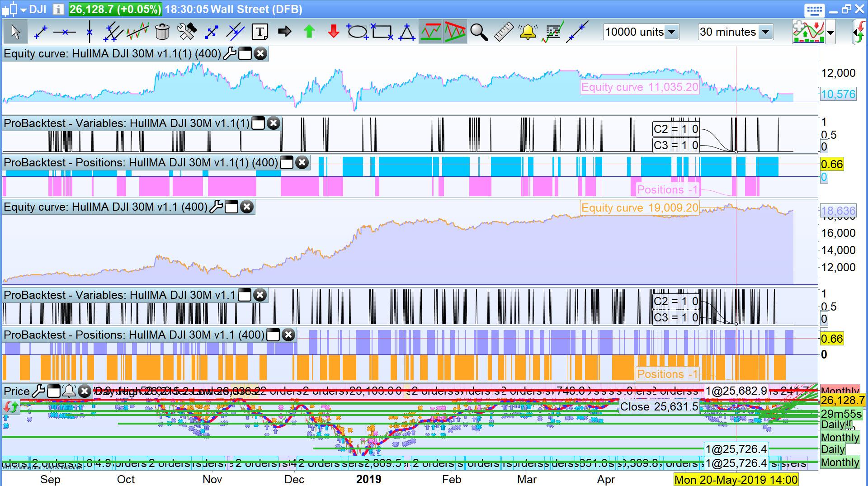Image resolution: width=868 pixels, height=486 pixels.
Task: Choose the horizontal line drawing tool
Action: point(64,32)
